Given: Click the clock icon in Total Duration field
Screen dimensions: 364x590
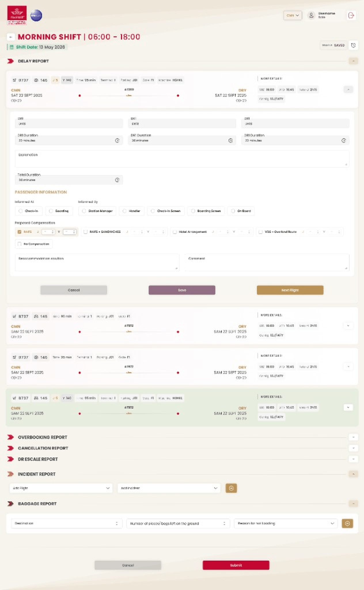Looking at the screenshot, I should click(x=117, y=180).
